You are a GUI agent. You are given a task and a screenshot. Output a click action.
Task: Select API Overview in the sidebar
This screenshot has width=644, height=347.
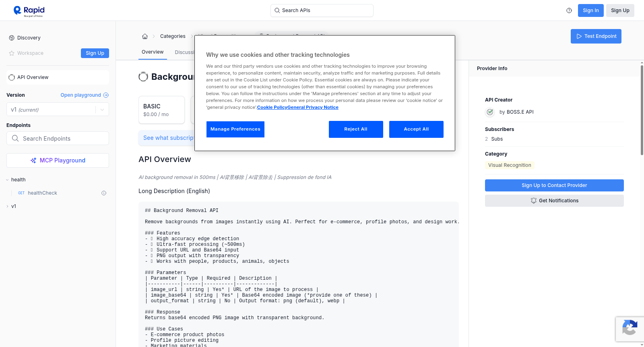(x=58, y=77)
